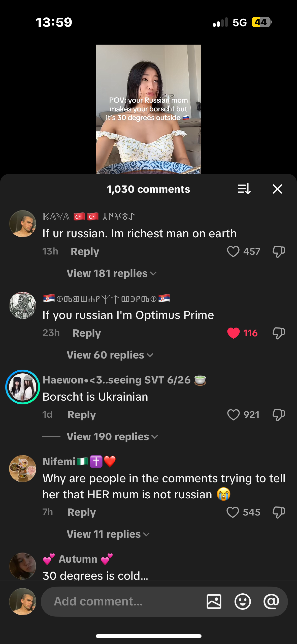This screenshot has height=644, width=297.
Task: Like Nifemi's comment with 545 likes
Action: pyautogui.click(x=233, y=512)
